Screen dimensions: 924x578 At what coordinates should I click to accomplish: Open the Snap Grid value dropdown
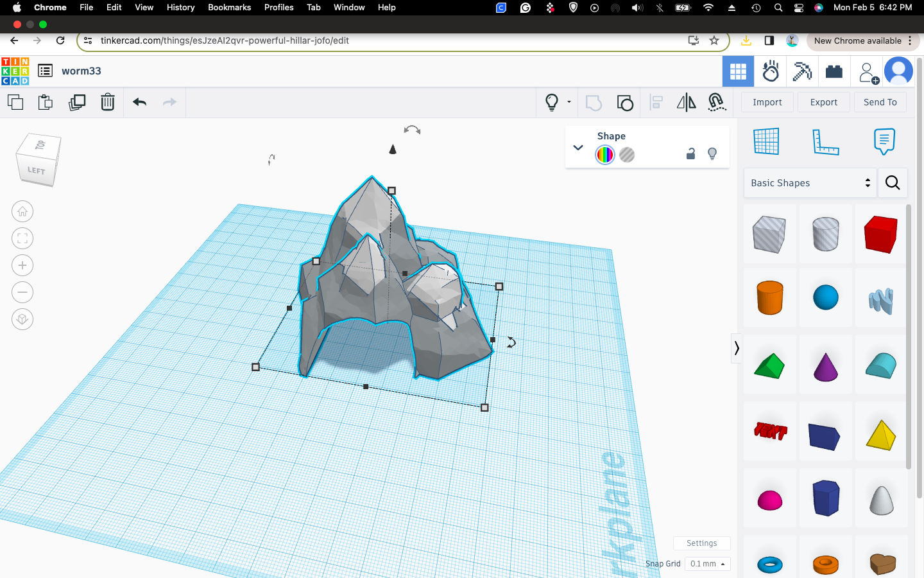coord(707,564)
